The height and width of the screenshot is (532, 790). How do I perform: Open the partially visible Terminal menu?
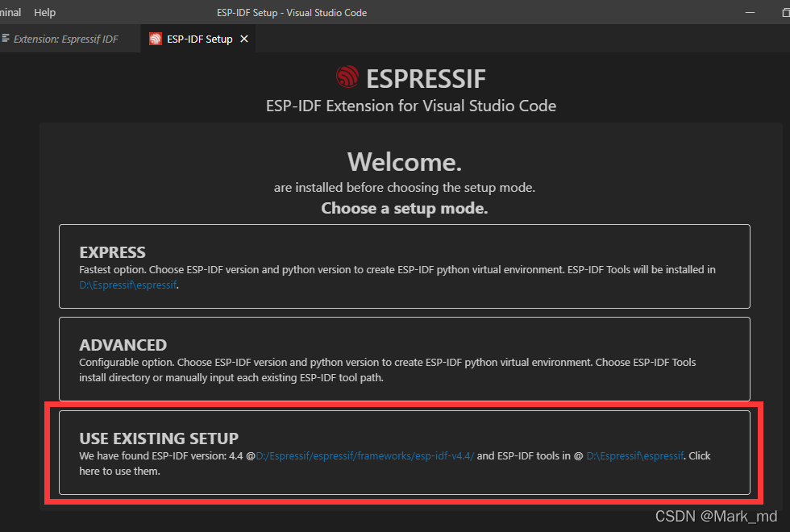tap(10, 13)
